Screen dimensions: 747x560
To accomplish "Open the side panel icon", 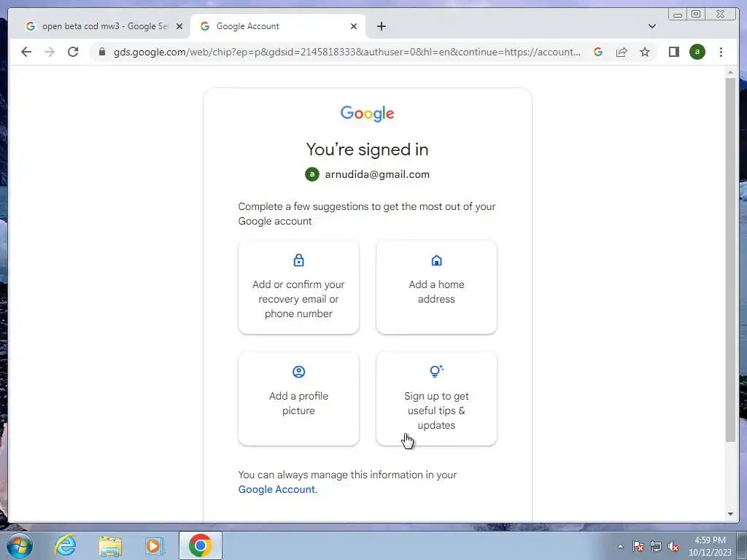I will tap(673, 52).
